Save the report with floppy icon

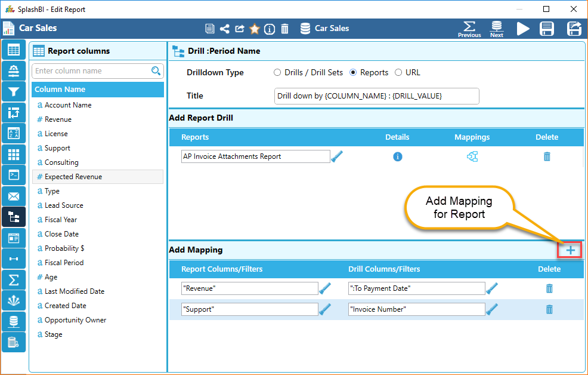(x=547, y=29)
